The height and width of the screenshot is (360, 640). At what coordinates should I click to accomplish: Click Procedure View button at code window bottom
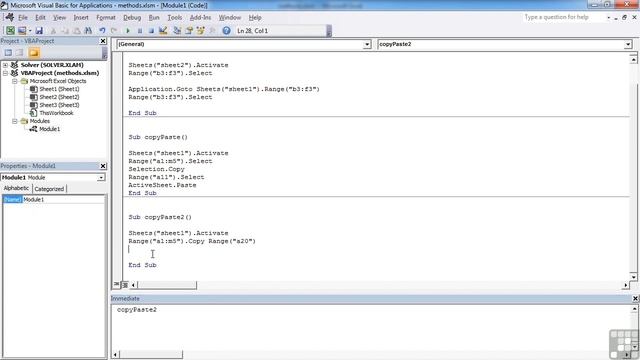tap(117, 284)
